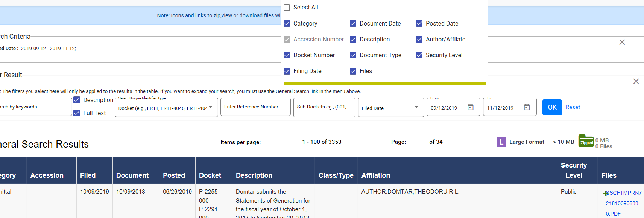Viewport: 644px width, 218px height.
Task: Click the green plus file icon
Action: [x=605, y=194]
